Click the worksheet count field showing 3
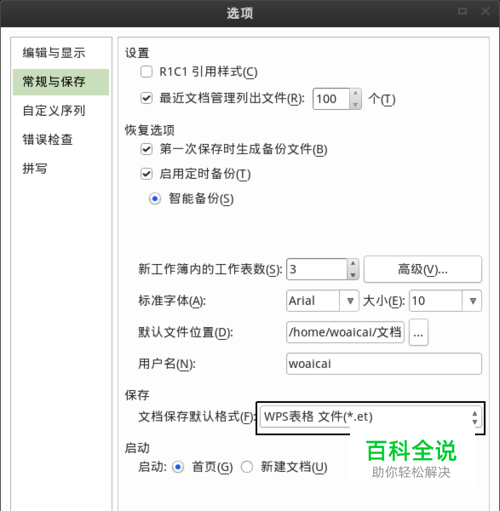This screenshot has height=511, width=500. [317, 269]
